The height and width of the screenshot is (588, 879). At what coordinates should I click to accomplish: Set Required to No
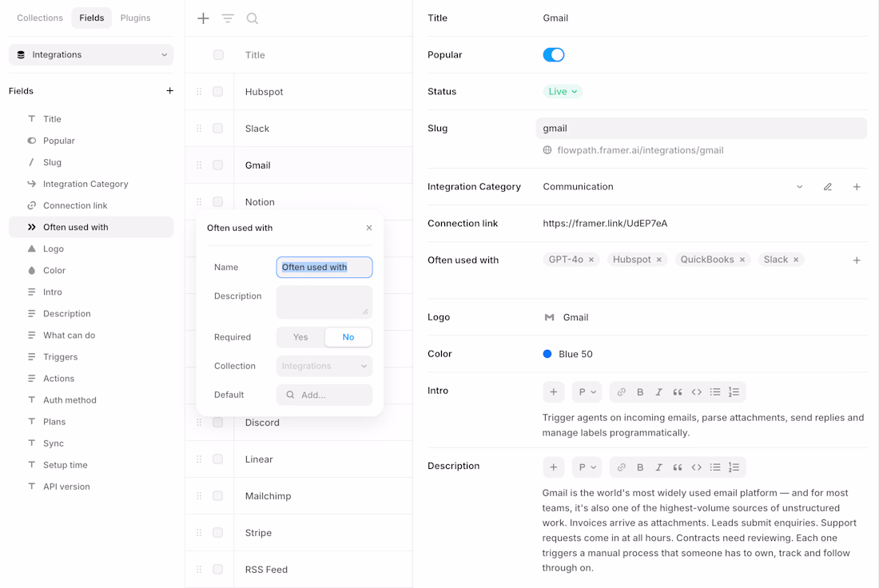pos(348,337)
